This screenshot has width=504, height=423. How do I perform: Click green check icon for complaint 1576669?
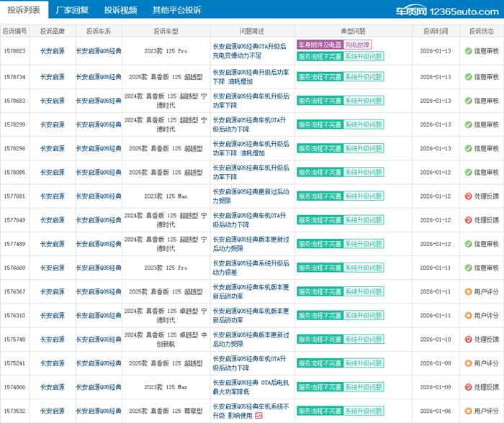pos(468,268)
